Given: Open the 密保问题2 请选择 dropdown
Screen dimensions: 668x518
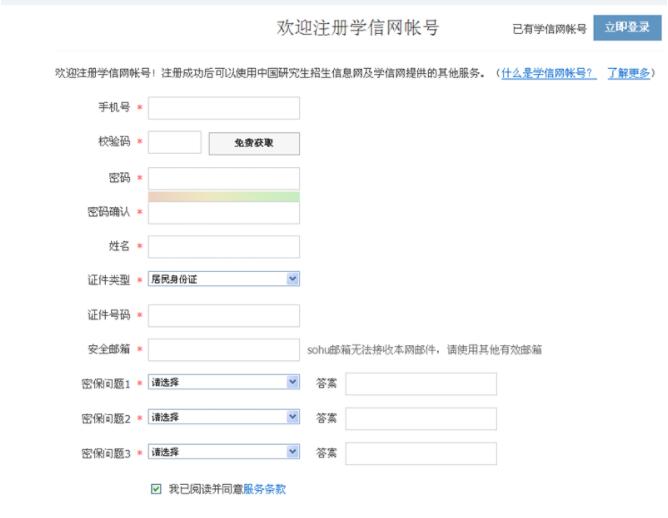Looking at the screenshot, I should pos(224,417).
